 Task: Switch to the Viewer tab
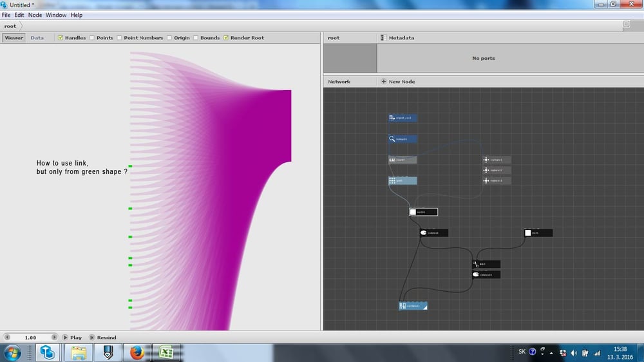(x=14, y=38)
